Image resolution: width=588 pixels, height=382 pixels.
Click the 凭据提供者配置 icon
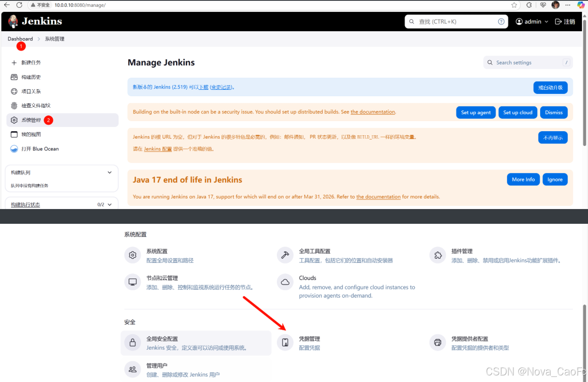pyautogui.click(x=438, y=343)
